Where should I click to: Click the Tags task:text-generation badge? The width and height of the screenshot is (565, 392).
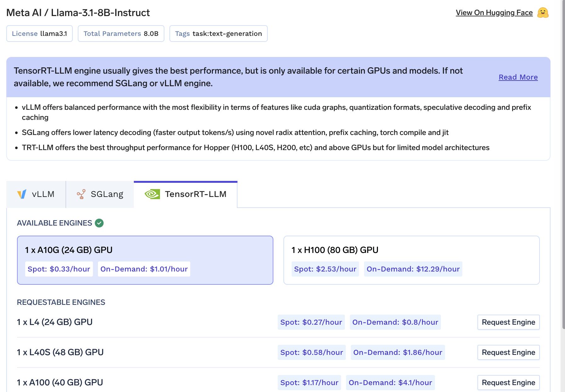(219, 34)
